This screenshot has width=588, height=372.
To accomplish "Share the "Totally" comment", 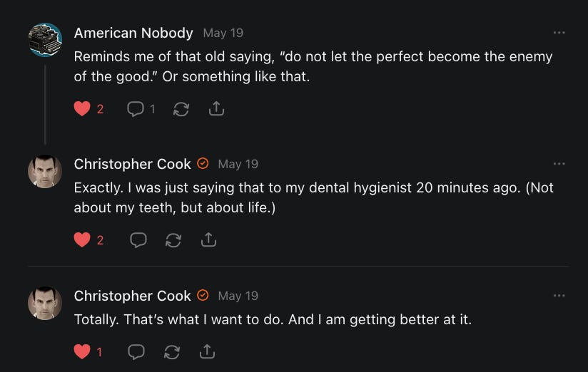I will pos(208,351).
